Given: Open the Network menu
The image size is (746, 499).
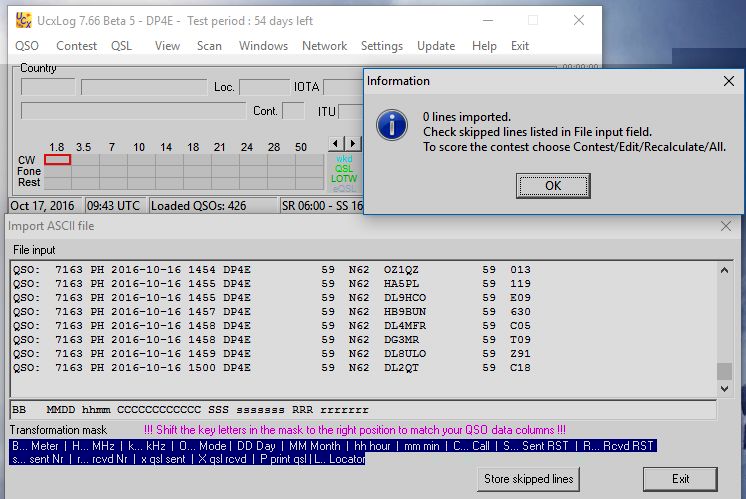Looking at the screenshot, I should (x=324, y=46).
